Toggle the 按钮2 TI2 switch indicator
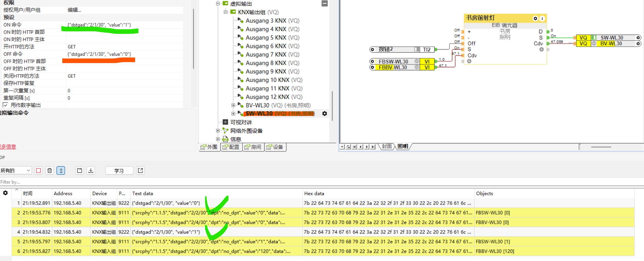This screenshot has width=644, height=261. [417, 50]
